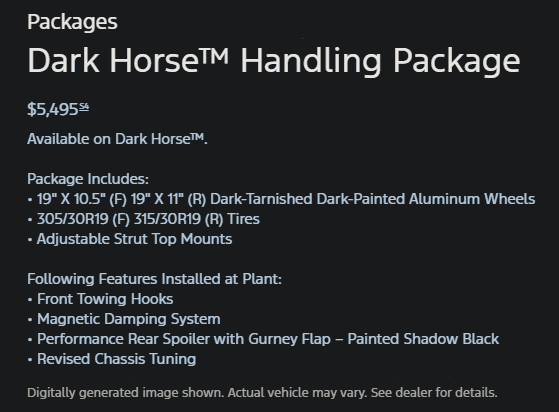The height and width of the screenshot is (412, 559).
Task: Click the See dealer for details text
Action: (x=434, y=392)
